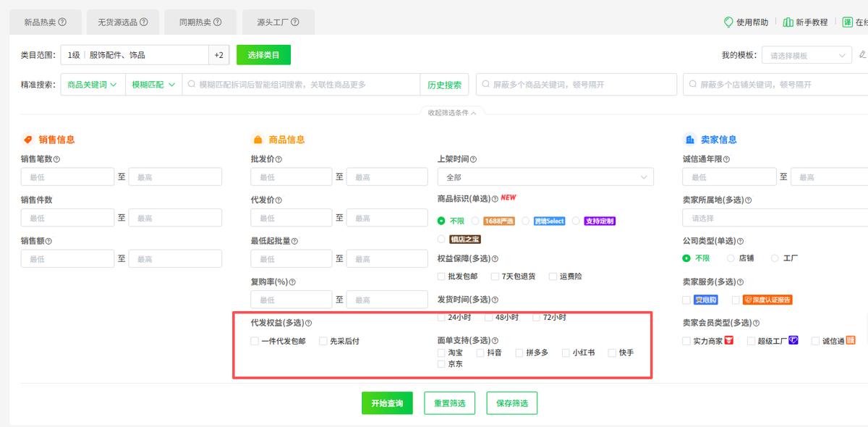Click the 开始查询 query button
Screen dimensions: 868x427
(386, 403)
